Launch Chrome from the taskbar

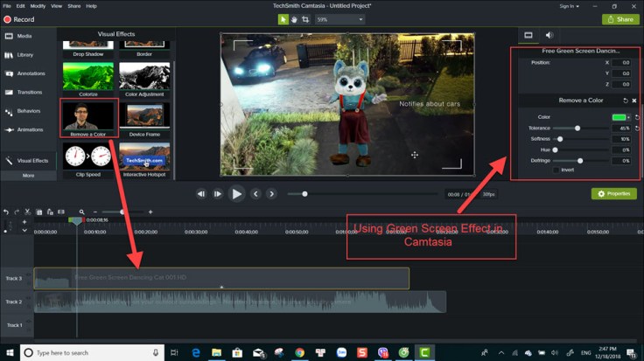300,353
